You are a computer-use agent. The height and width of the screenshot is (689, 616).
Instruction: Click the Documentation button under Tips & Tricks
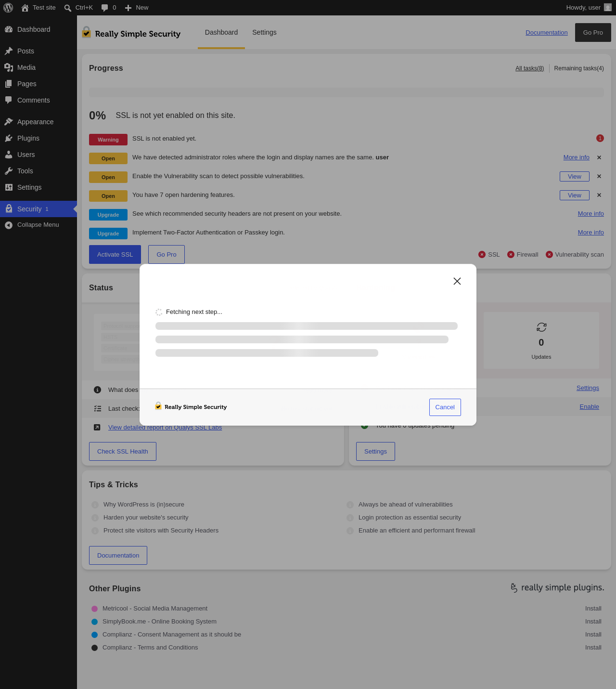point(118,555)
